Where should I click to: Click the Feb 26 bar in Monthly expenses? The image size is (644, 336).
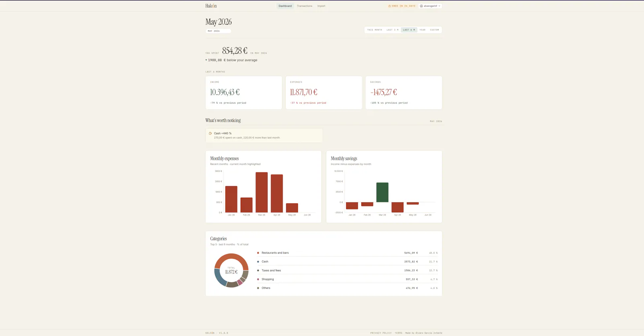pos(246,205)
